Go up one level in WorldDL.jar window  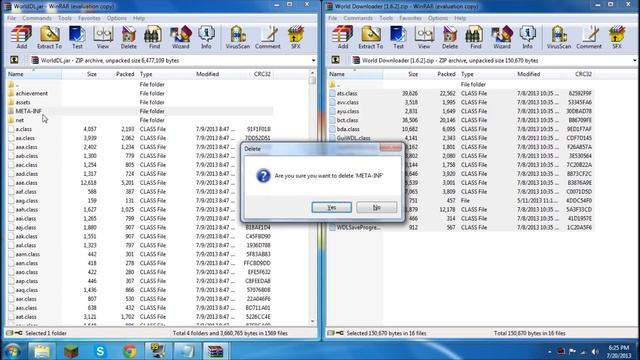14,60
